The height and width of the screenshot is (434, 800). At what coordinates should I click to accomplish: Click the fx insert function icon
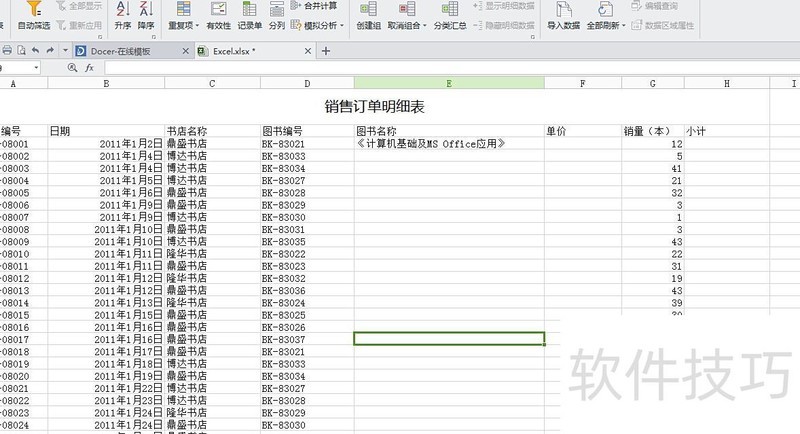click(89, 67)
